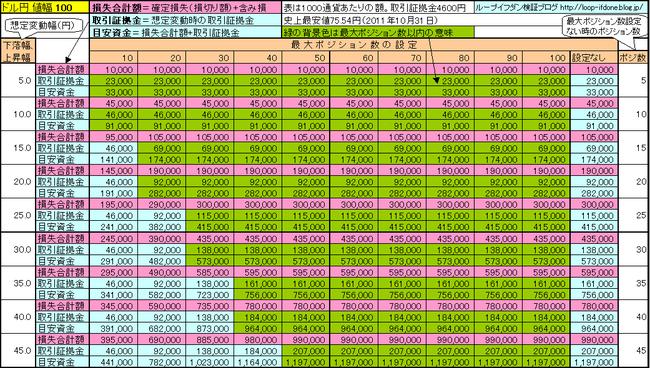
Task: Select the max-position column header "30"
Action: (210, 58)
